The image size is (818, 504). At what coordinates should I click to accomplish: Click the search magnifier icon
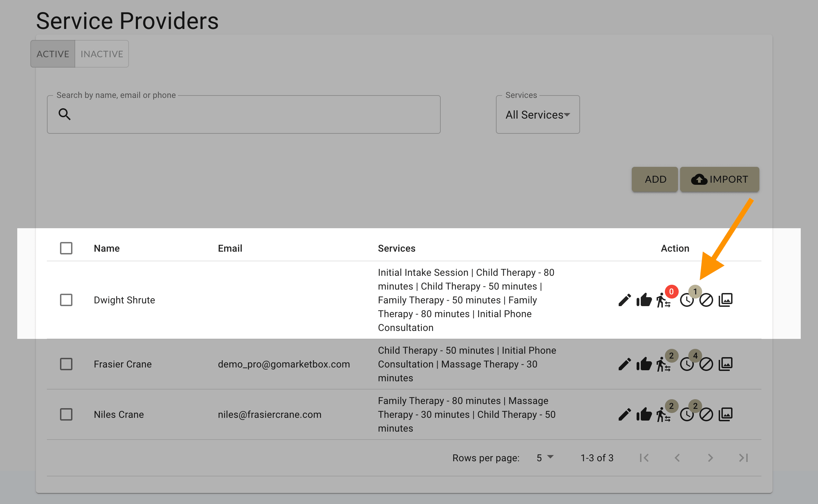pos(65,114)
